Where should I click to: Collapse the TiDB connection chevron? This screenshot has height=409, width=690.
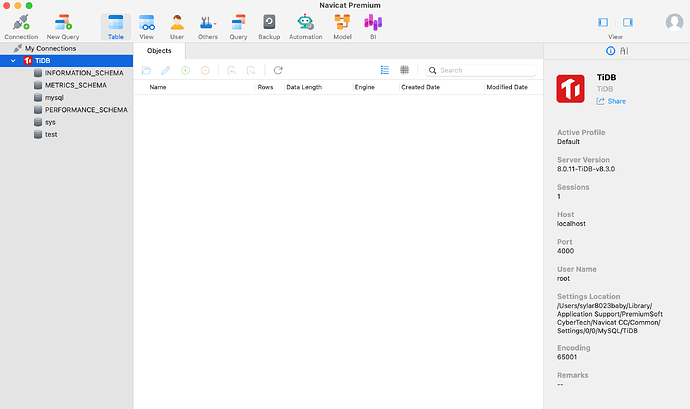tap(13, 61)
